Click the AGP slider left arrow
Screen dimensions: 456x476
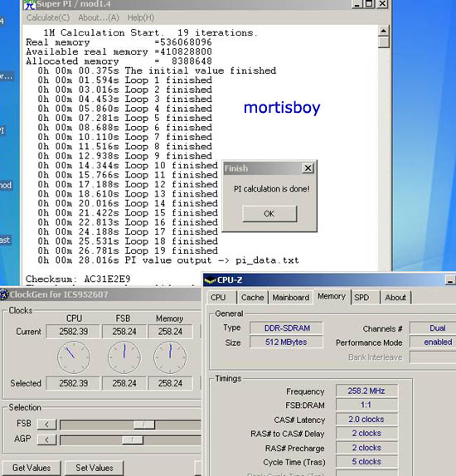pyautogui.click(x=46, y=440)
